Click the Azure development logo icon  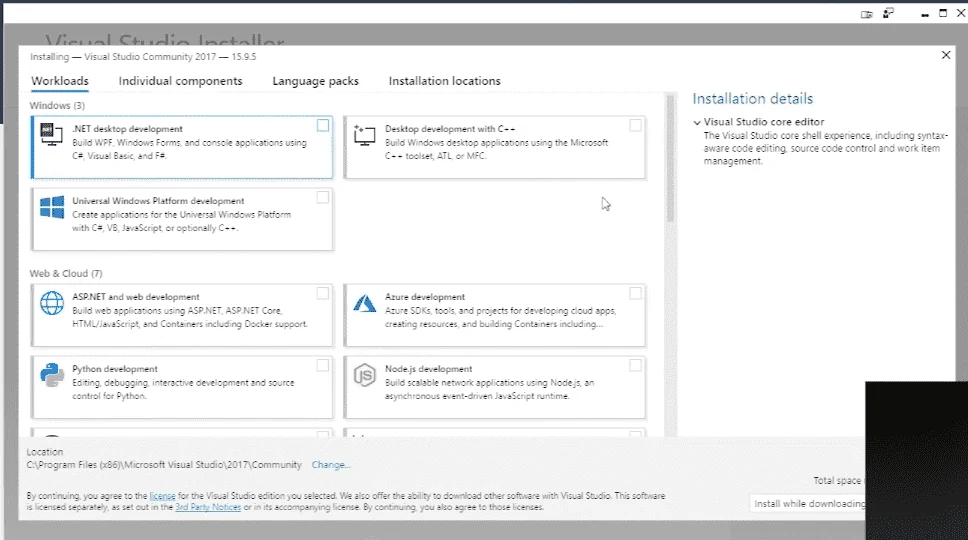pyautogui.click(x=365, y=304)
